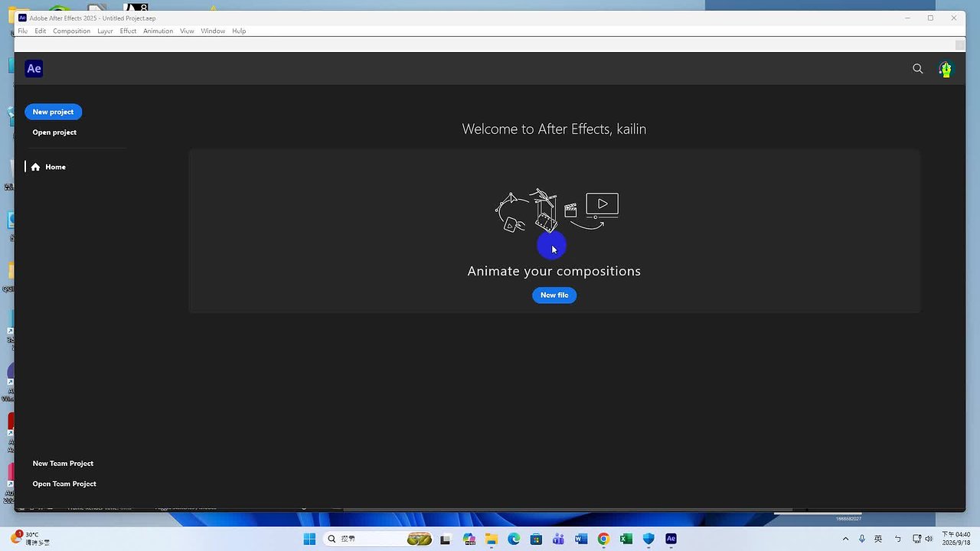Screen dimensions: 980x551
Task: Switch to After Effects taskbar icon
Action: [671, 539]
